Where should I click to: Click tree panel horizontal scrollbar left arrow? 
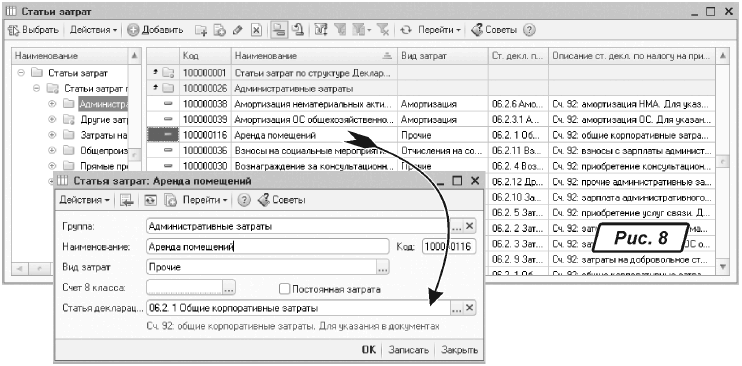19,269
